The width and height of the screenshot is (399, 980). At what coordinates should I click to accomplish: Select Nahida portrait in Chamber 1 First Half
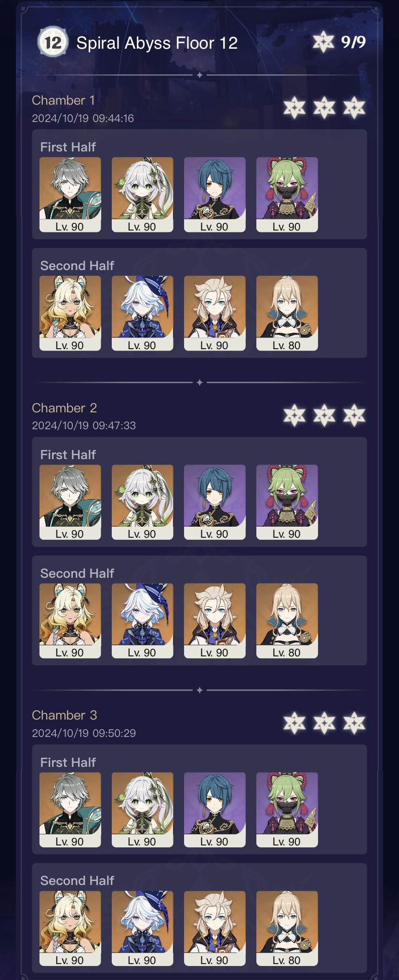(143, 194)
